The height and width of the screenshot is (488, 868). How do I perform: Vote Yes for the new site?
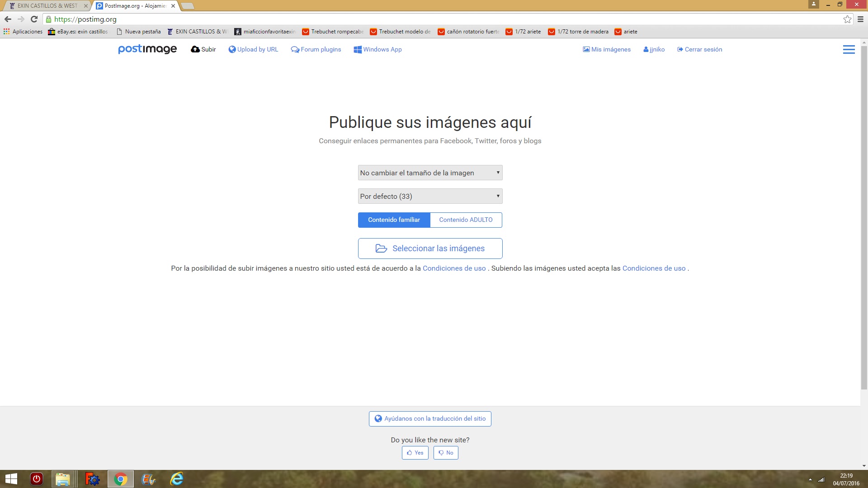[415, 453]
